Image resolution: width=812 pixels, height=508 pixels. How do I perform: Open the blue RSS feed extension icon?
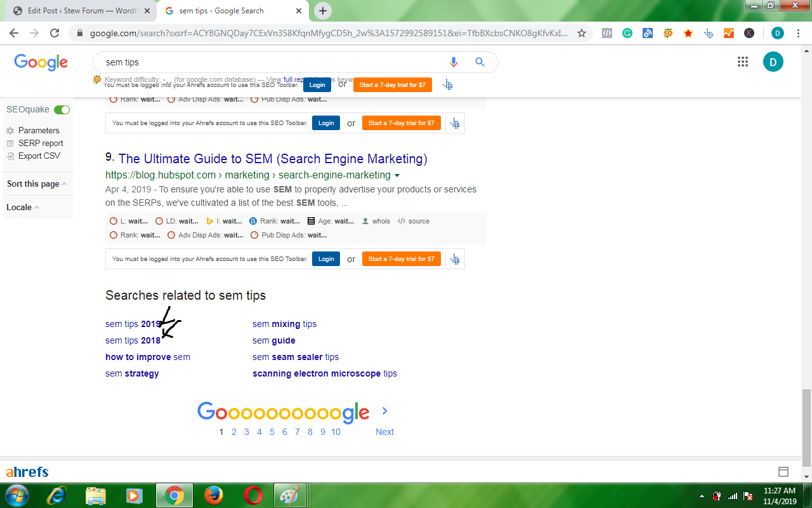648,33
